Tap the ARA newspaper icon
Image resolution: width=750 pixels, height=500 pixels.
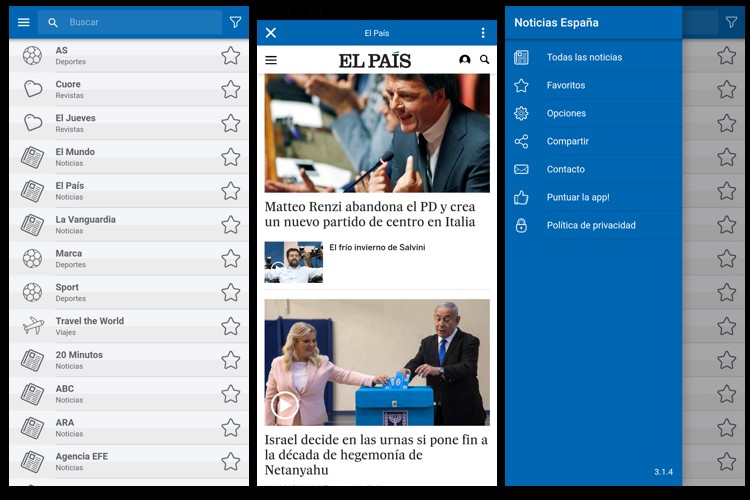(33, 428)
